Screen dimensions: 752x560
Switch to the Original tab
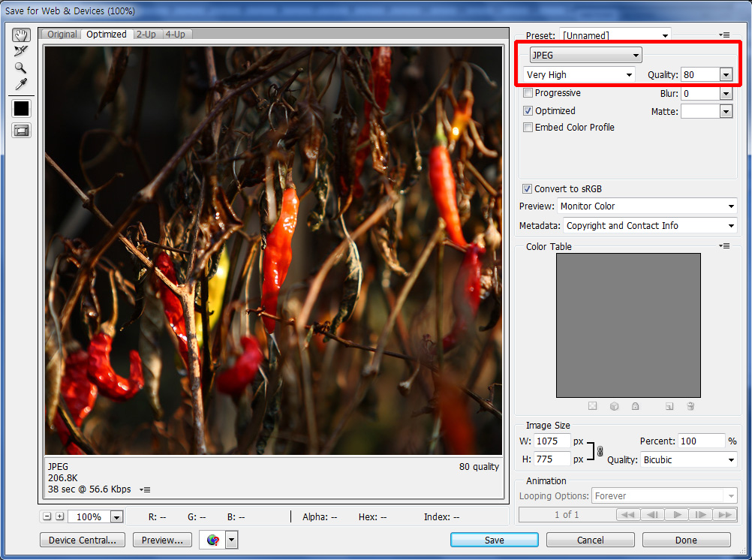point(62,35)
